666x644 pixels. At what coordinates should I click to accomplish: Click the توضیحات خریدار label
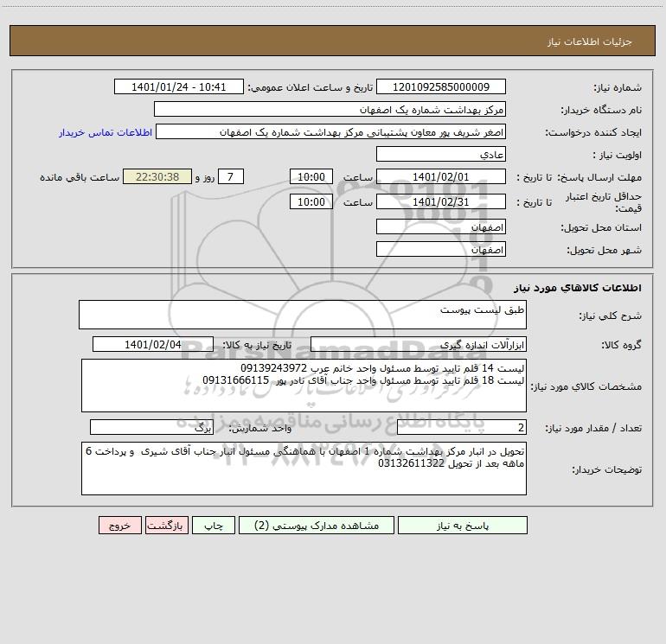pos(607,470)
